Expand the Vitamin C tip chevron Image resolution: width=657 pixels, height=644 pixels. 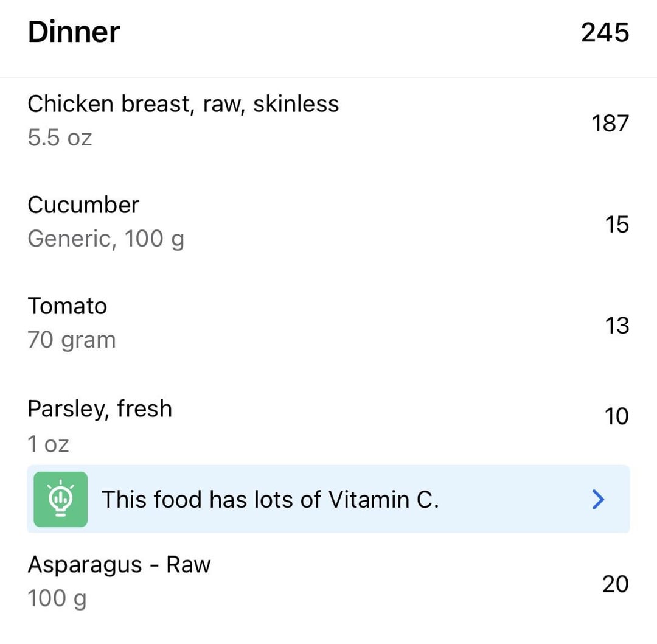click(599, 499)
